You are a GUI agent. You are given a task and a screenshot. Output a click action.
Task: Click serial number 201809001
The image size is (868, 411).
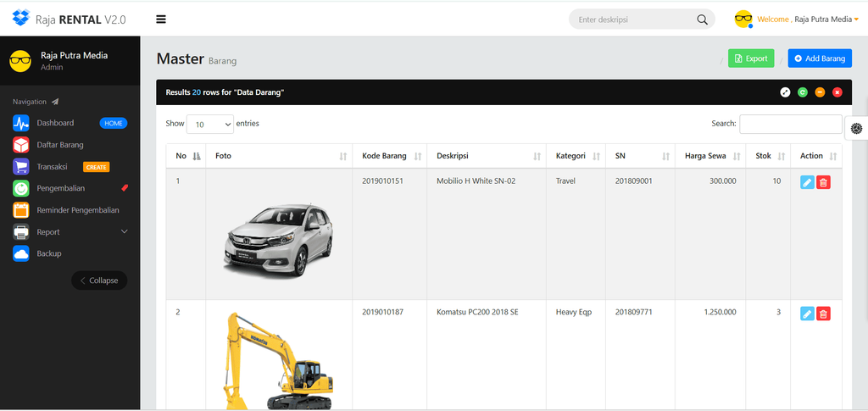pyautogui.click(x=633, y=181)
